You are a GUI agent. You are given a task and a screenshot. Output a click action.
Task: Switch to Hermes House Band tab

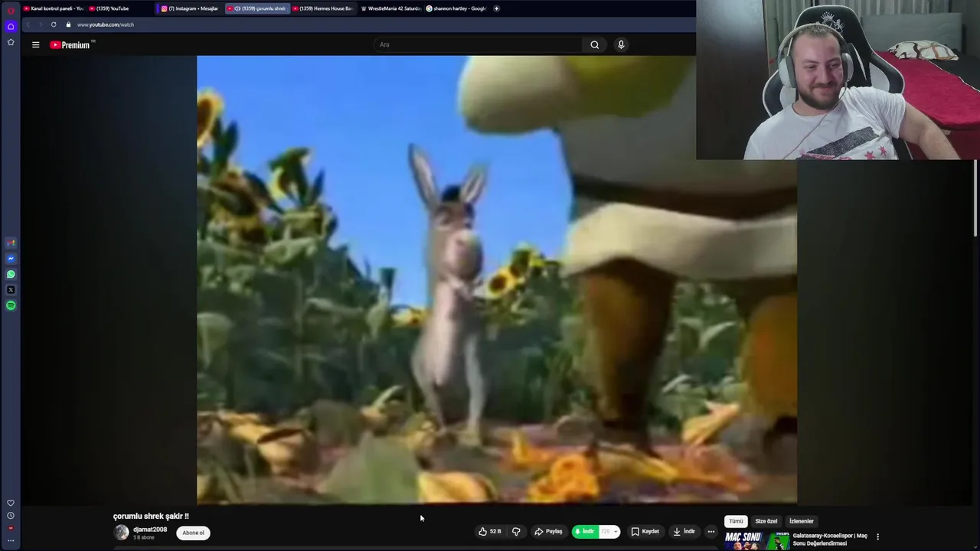click(322, 8)
